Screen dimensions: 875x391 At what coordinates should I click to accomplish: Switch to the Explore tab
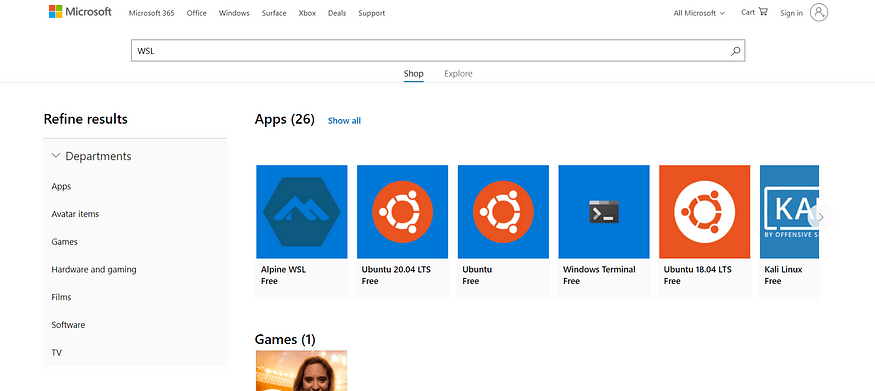(x=458, y=74)
